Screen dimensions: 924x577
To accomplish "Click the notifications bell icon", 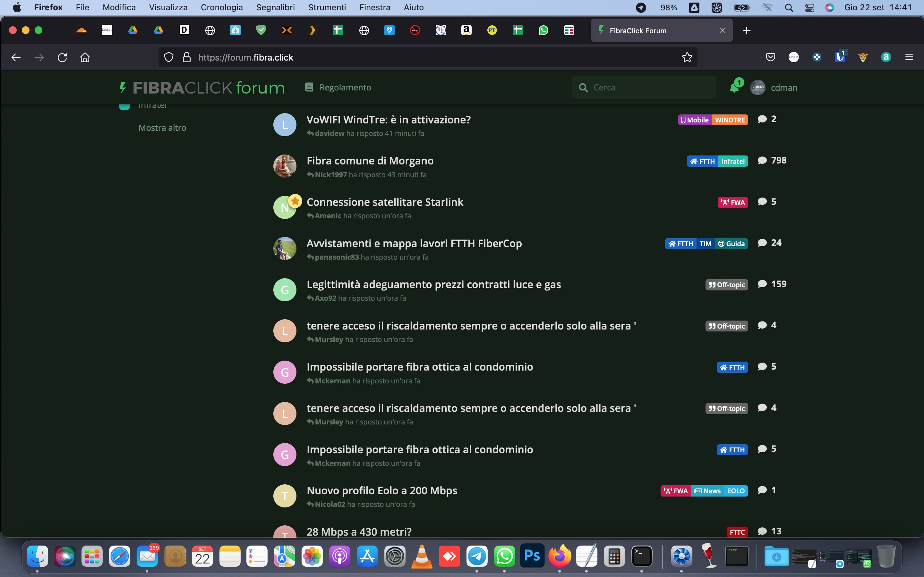I will click(734, 88).
